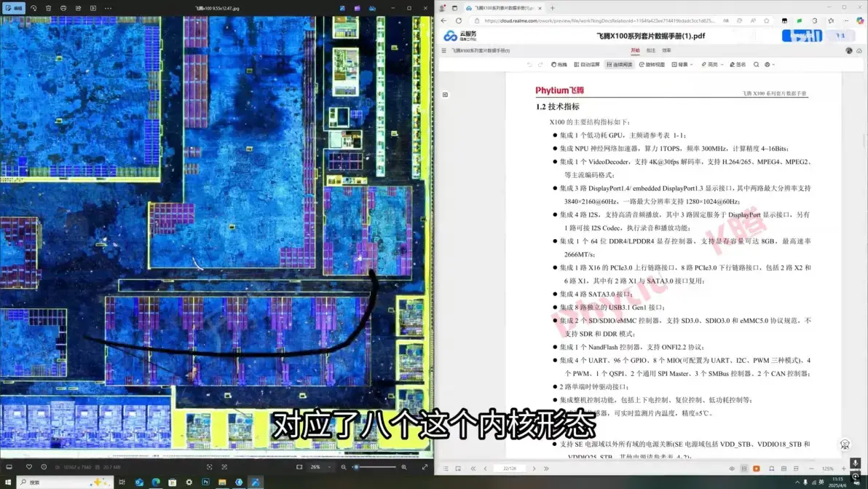This screenshot has width=868, height=489.
Task: Start slideshow in Photos viewer
Action: click(x=93, y=8)
